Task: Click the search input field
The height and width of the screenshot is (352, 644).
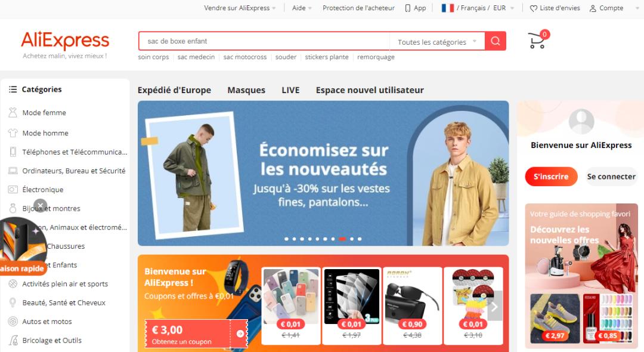Action: (x=264, y=41)
